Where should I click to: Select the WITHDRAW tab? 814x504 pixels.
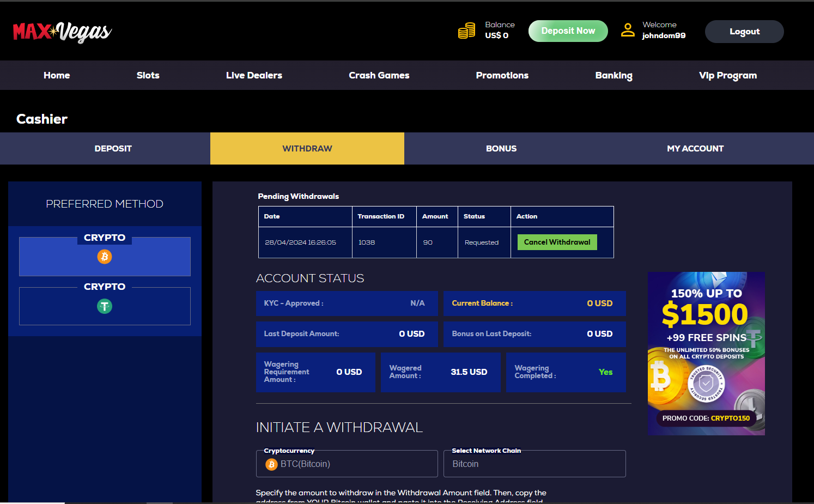(x=307, y=148)
